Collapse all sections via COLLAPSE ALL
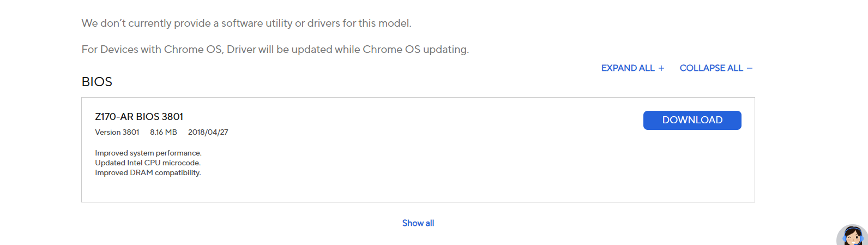 (711, 68)
